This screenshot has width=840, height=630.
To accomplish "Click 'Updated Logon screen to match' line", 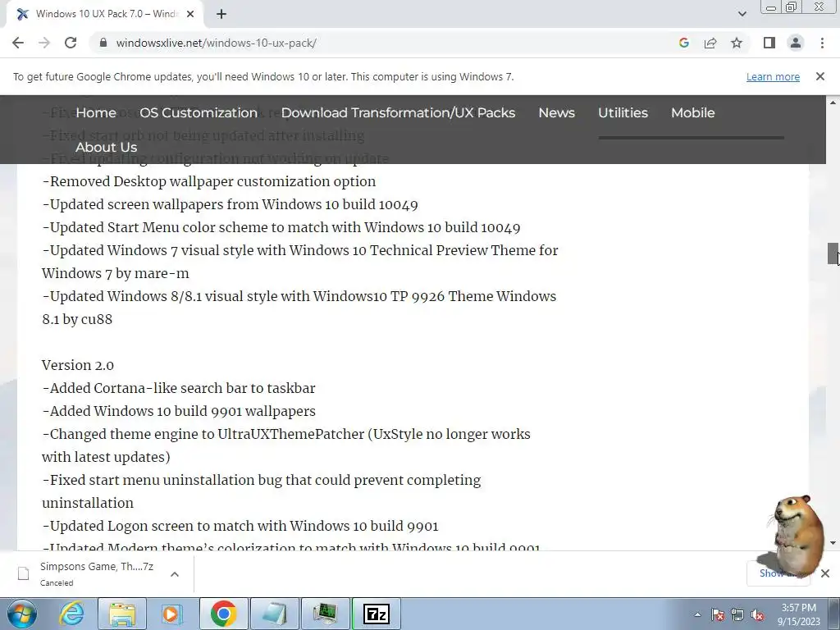I will click(x=240, y=526).
